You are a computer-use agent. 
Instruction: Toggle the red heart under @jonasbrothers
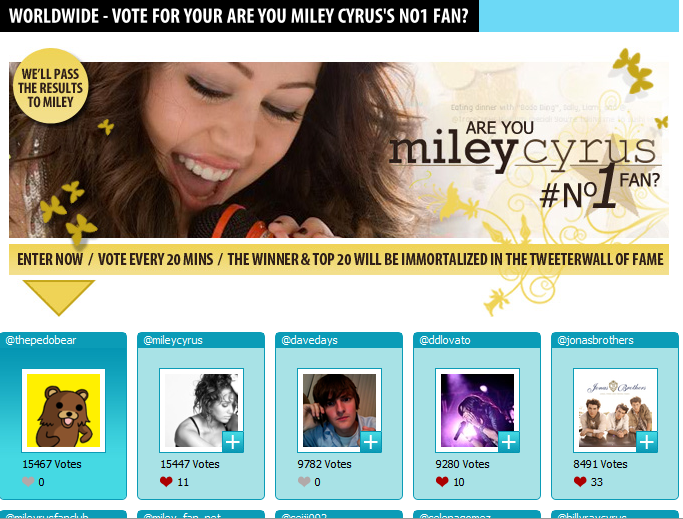(x=580, y=482)
